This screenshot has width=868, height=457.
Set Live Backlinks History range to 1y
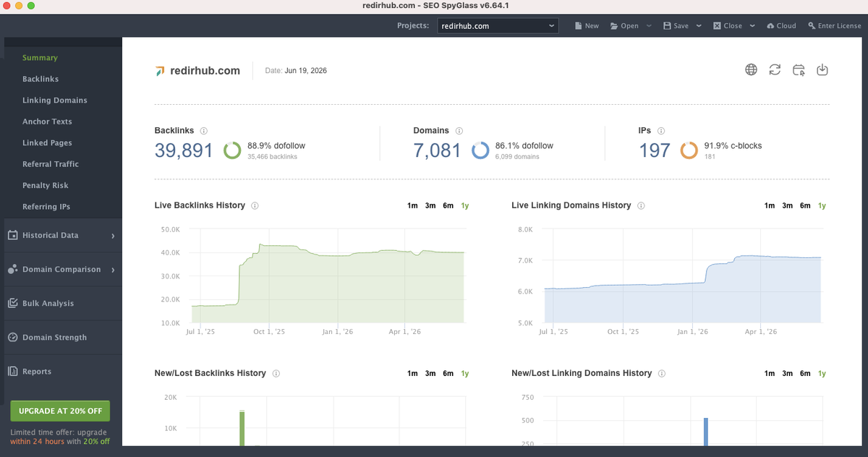click(465, 205)
